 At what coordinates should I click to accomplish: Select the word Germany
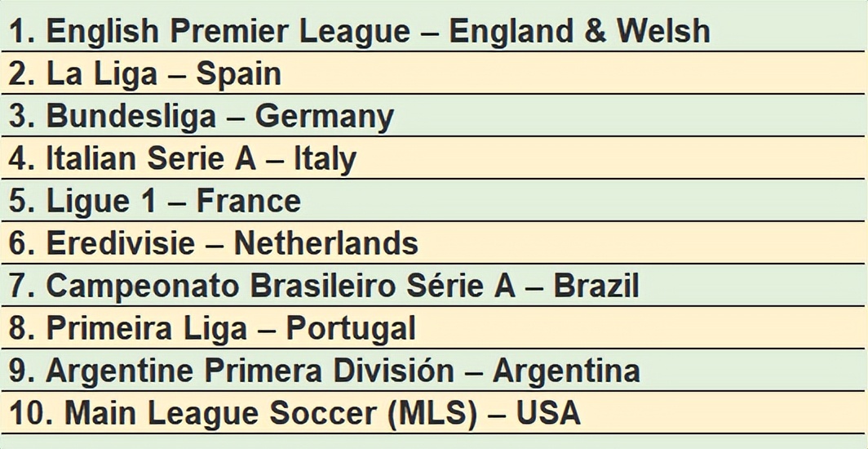[324, 118]
